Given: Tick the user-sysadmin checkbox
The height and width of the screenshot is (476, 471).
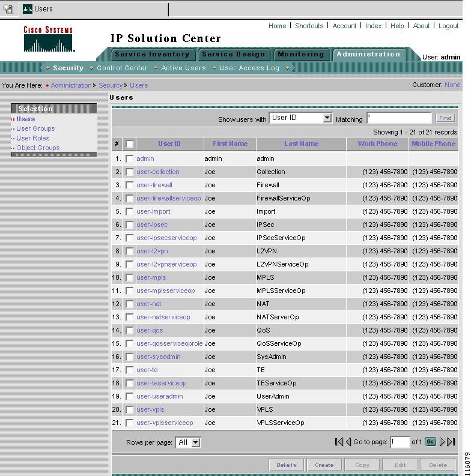Looking at the screenshot, I should click(x=129, y=357).
